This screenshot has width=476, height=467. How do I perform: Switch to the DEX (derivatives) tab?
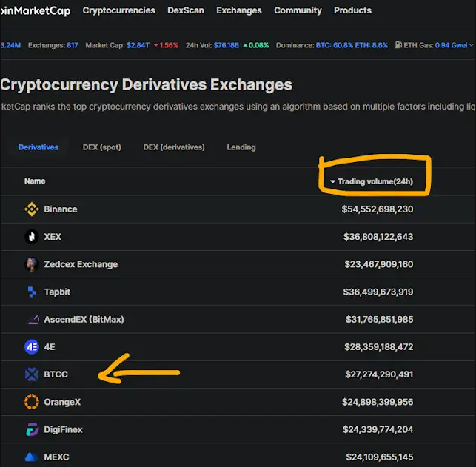point(174,147)
